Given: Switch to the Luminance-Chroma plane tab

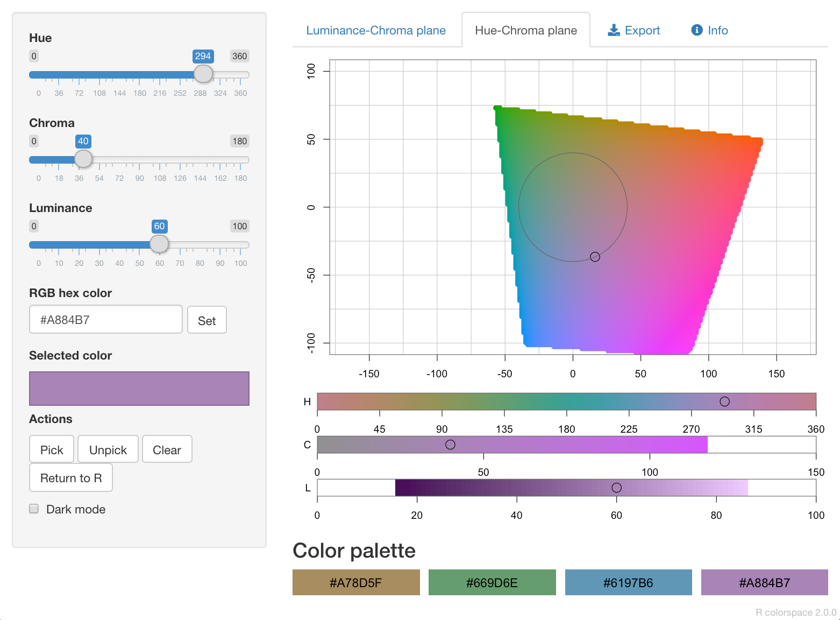Looking at the screenshot, I should (376, 31).
